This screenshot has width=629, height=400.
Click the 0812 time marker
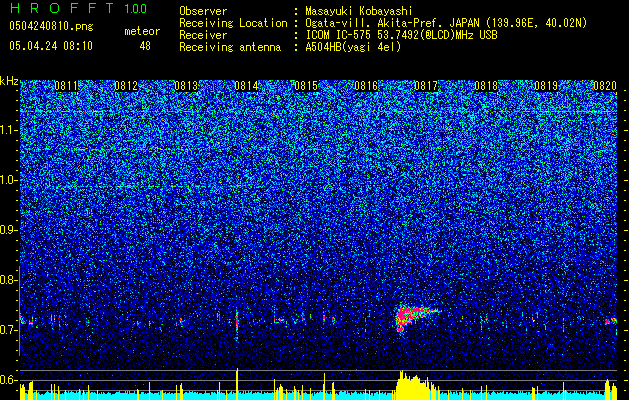coord(126,85)
